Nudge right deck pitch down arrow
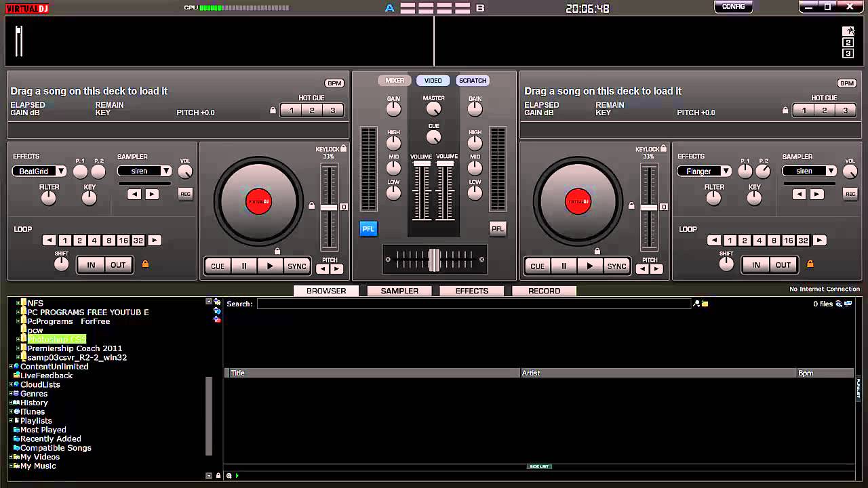868x488 pixels. [642, 269]
